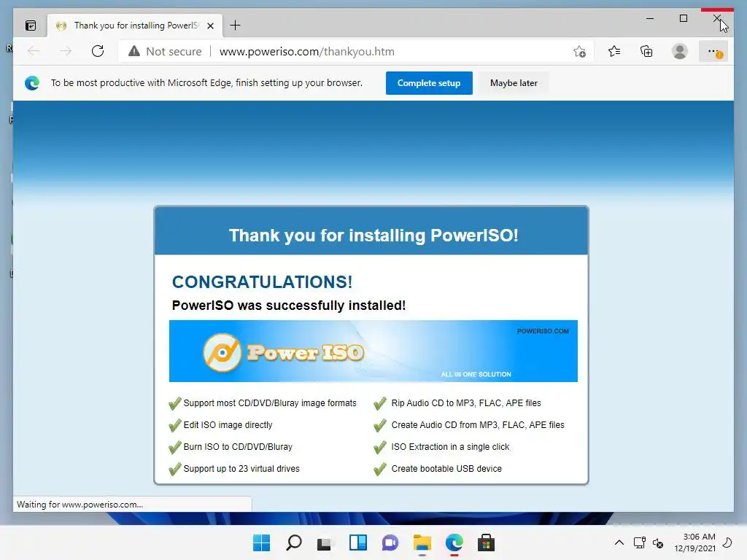Close the Thank you for installing tab
The width and height of the screenshot is (747, 560).
(x=210, y=26)
